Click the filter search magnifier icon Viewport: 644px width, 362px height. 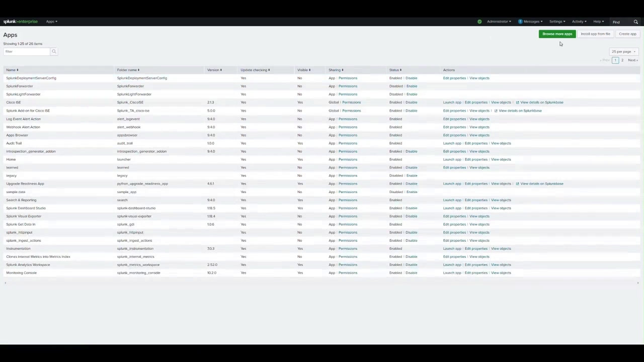coord(54,51)
